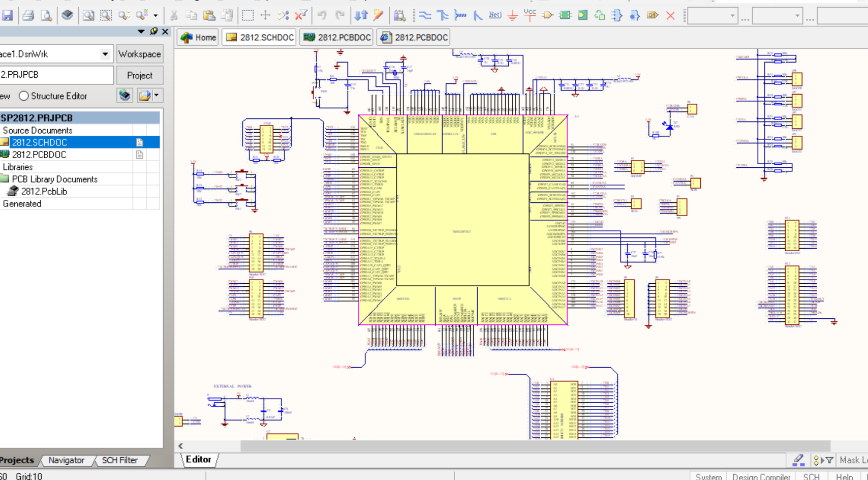The width and height of the screenshot is (868, 480).
Task: Select the Place Harness Connector tool
Action: pyautogui.click(x=617, y=15)
